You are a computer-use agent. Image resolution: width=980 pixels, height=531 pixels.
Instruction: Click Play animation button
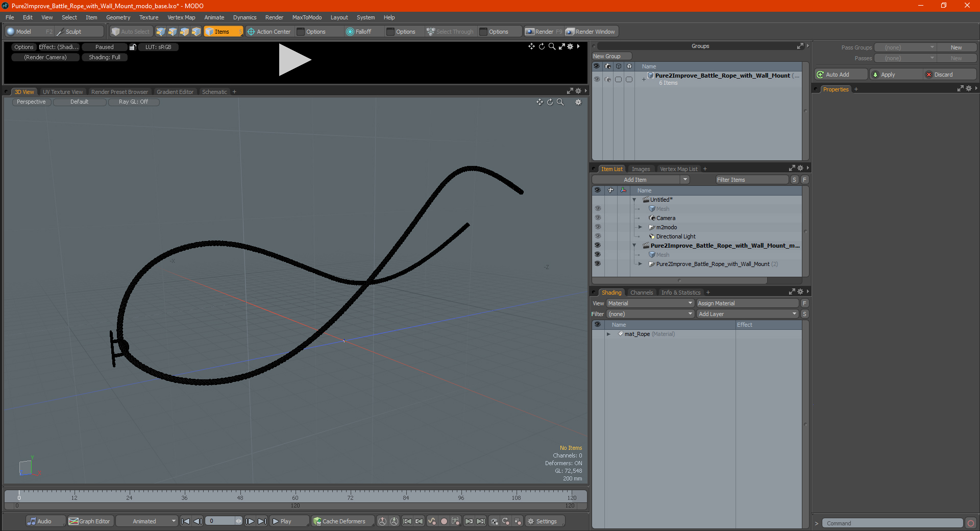click(289, 521)
